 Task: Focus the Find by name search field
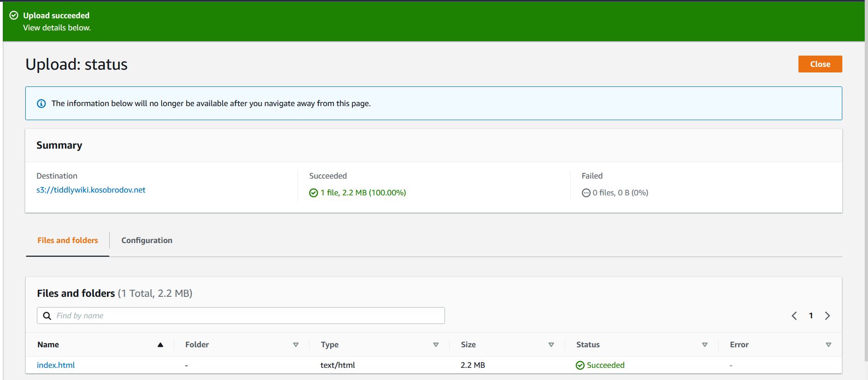point(241,315)
